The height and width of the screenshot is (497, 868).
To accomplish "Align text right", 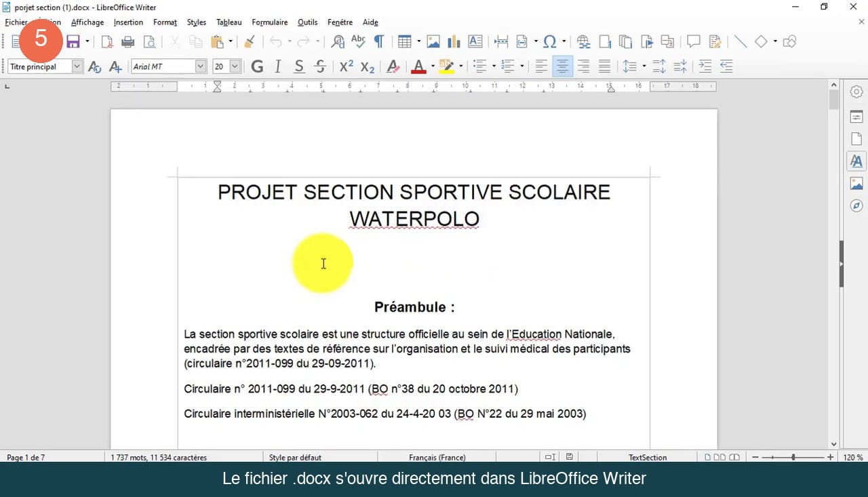I will 583,66.
